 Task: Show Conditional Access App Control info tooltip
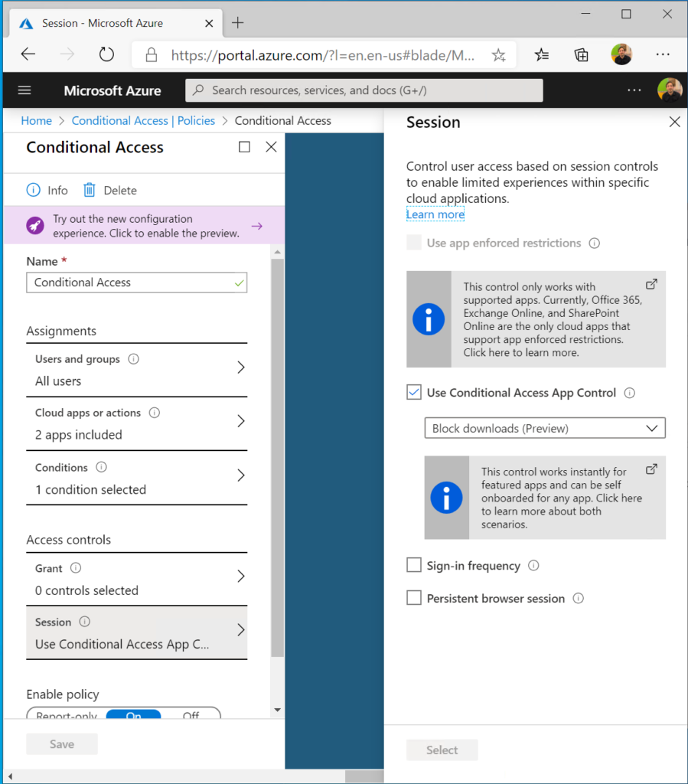click(x=630, y=393)
